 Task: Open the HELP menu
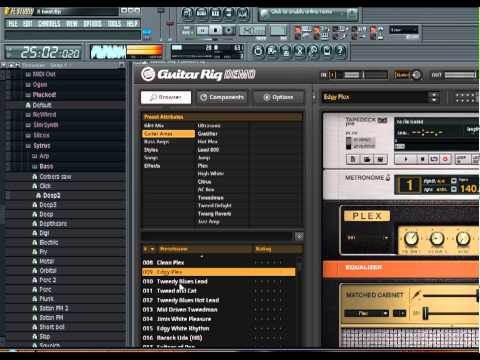(x=132, y=24)
